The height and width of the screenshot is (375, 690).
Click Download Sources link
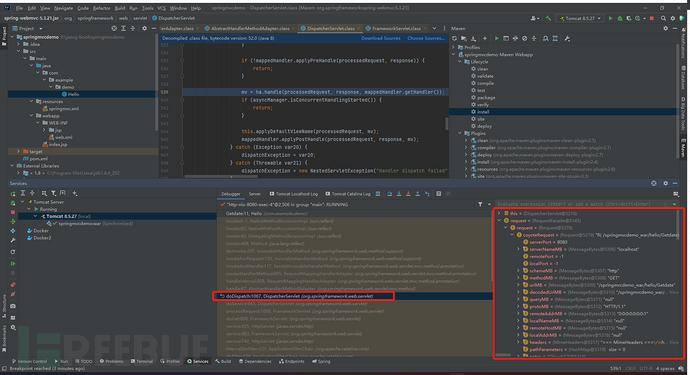[x=381, y=38]
